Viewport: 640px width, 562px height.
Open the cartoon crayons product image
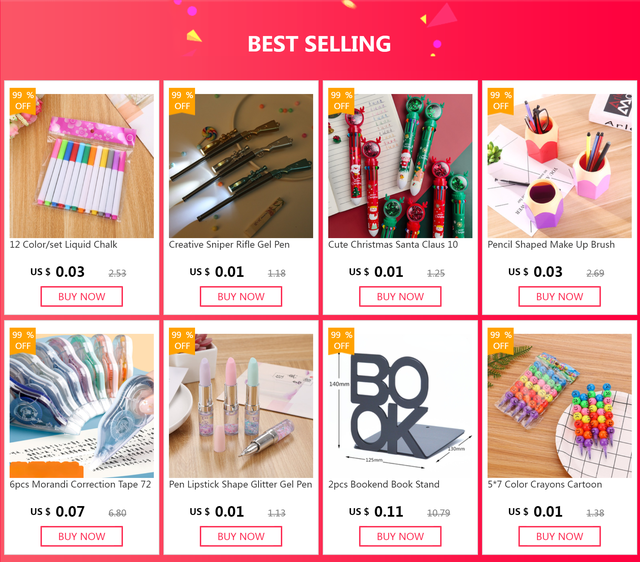[560, 406]
